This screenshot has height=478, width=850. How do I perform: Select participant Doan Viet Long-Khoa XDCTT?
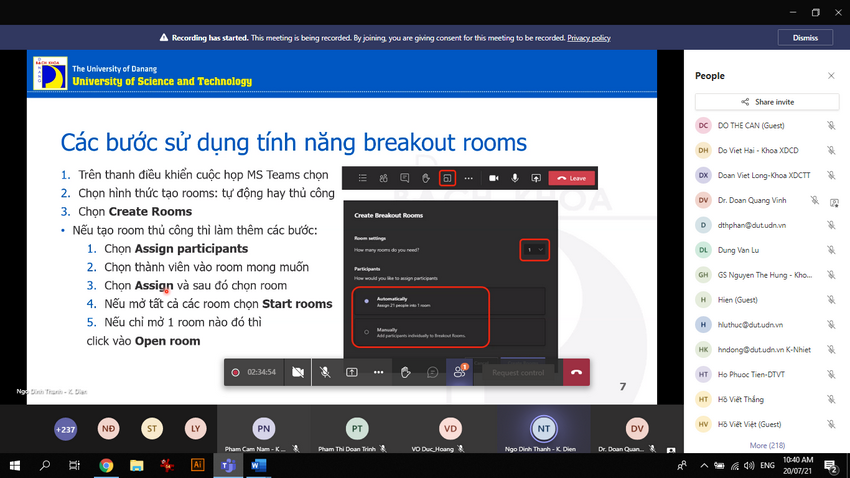[767, 176]
